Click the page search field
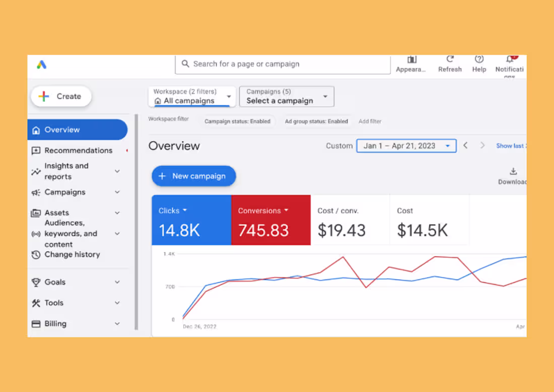Viewport: 554px width, 392px height. pos(282,64)
